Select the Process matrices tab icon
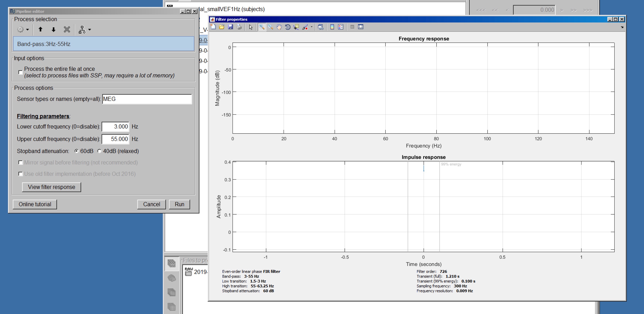This screenshot has height=314, width=644. 172,307
